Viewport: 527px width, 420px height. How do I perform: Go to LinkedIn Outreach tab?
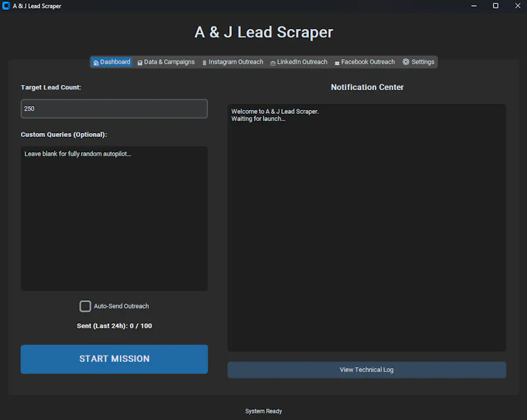pos(299,62)
